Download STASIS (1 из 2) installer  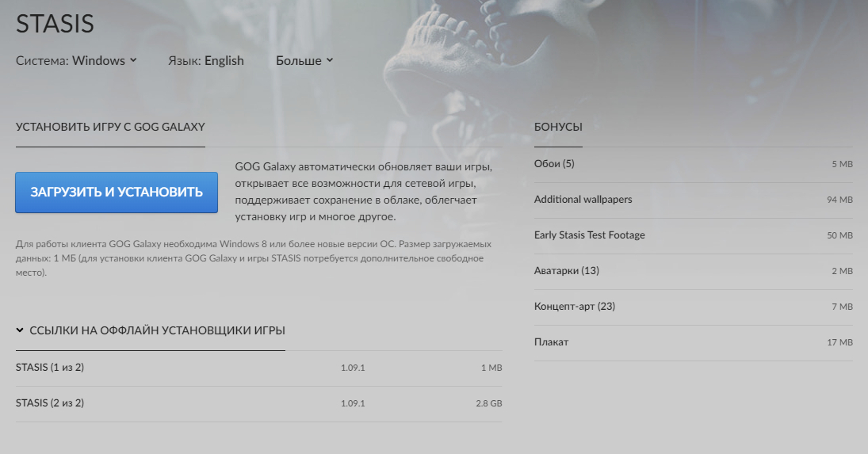click(x=258, y=368)
